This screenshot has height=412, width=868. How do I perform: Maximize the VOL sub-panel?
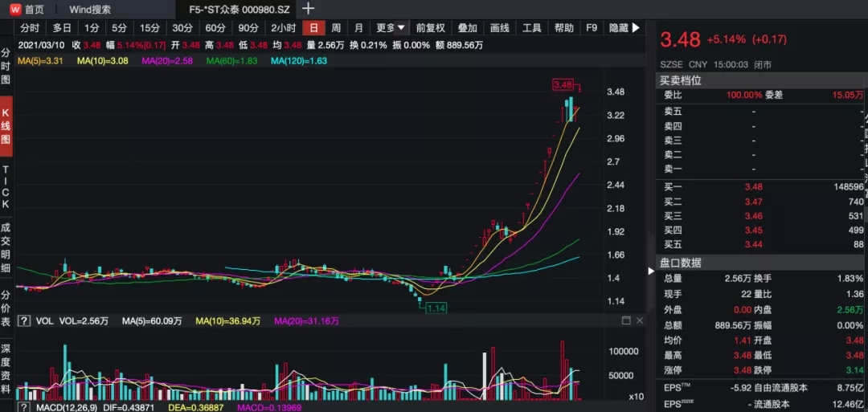(x=626, y=320)
